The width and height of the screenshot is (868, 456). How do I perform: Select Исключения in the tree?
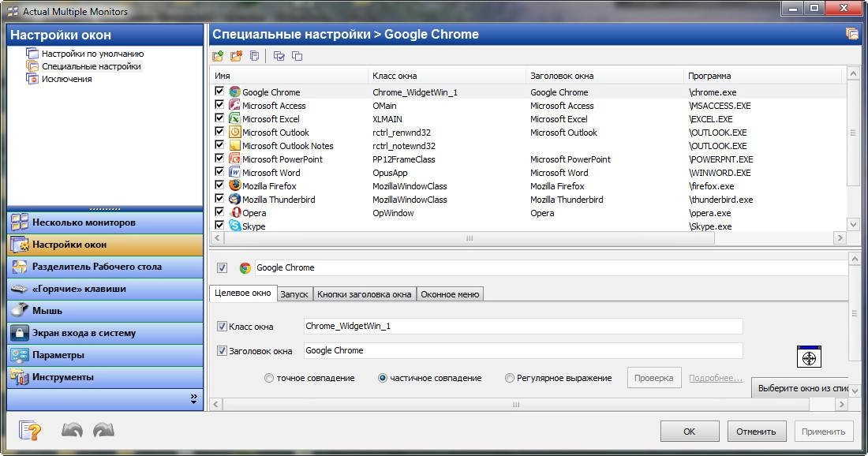coord(67,79)
